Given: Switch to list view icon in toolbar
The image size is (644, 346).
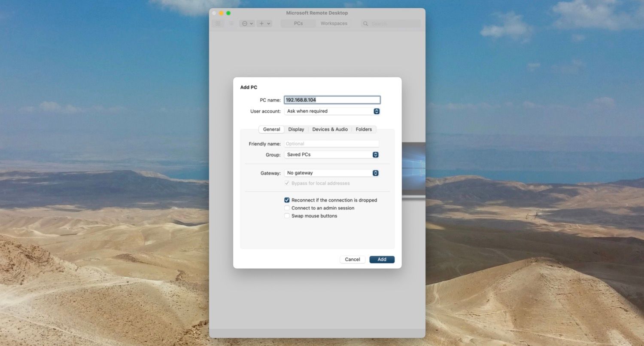Looking at the screenshot, I should (231, 24).
